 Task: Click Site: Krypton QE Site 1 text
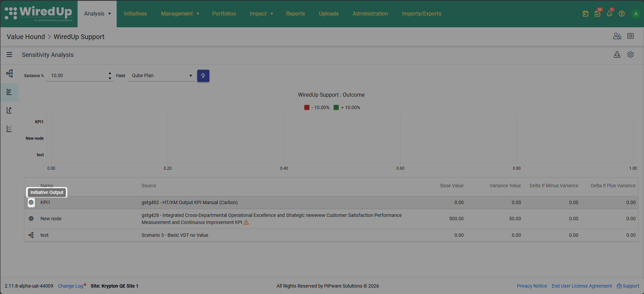(114, 286)
